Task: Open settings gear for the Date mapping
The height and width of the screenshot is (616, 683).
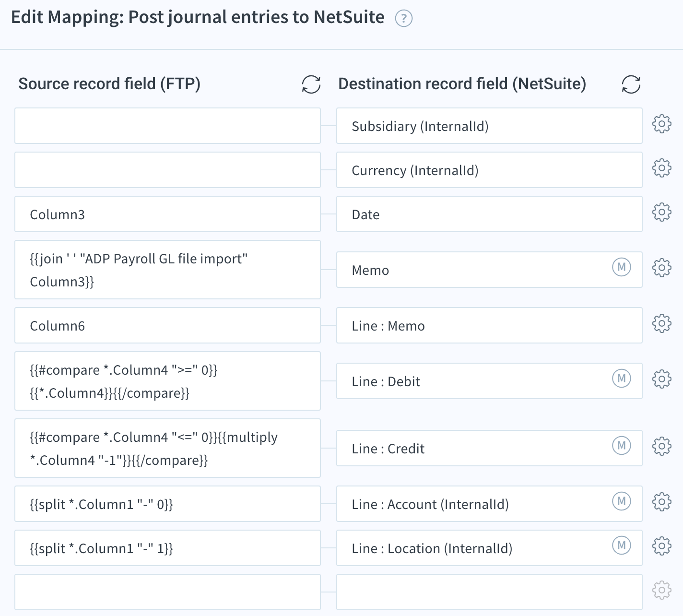Action: pos(661,212)
